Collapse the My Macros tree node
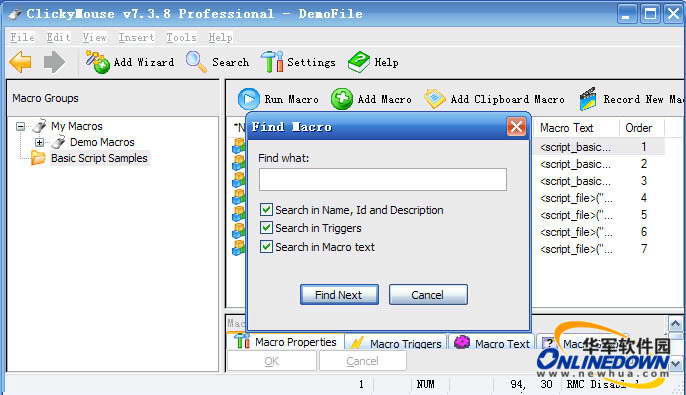 [x=21, y=126]
